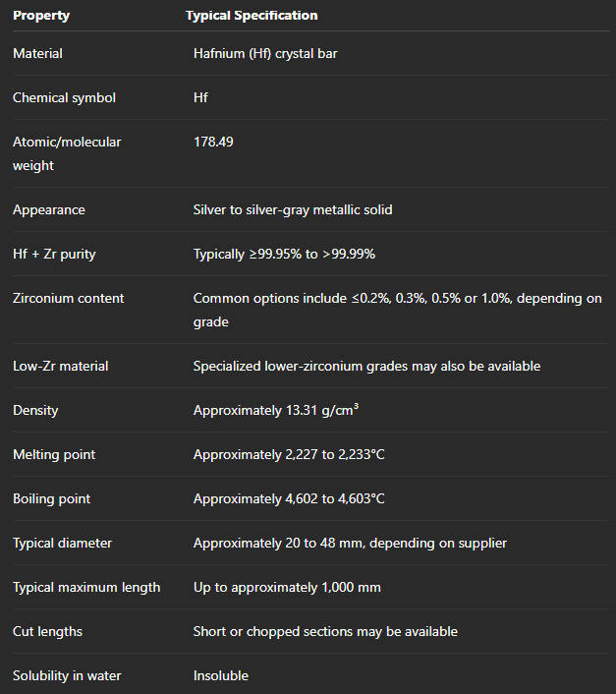Click the Property column header
Viewport: 616px width, 694px height.
coord(41,16)
